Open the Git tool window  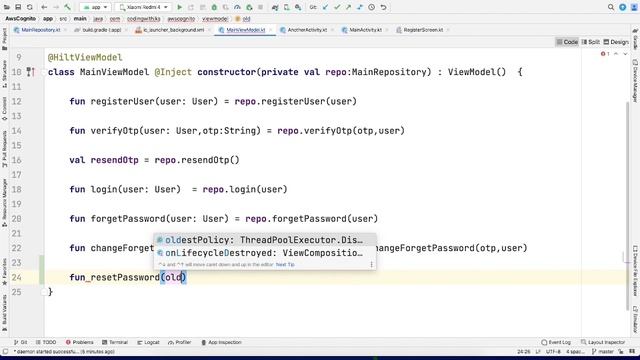[21, 342]
